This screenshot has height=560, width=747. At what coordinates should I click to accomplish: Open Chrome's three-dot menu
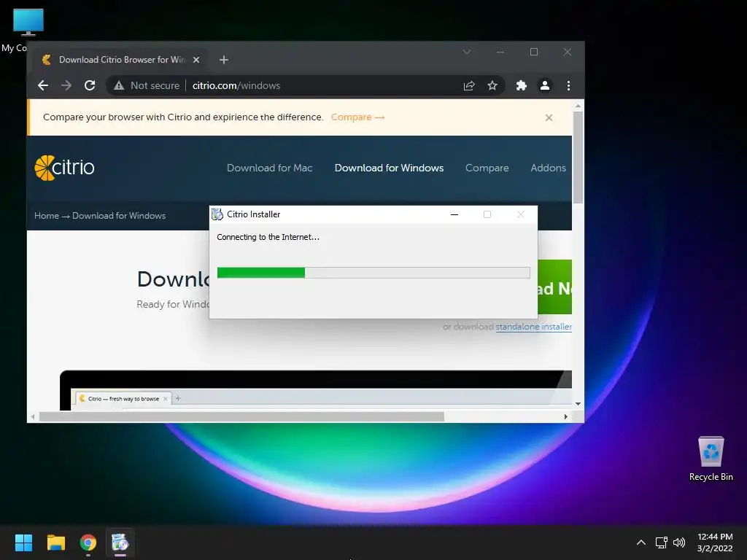pos(568,86)
